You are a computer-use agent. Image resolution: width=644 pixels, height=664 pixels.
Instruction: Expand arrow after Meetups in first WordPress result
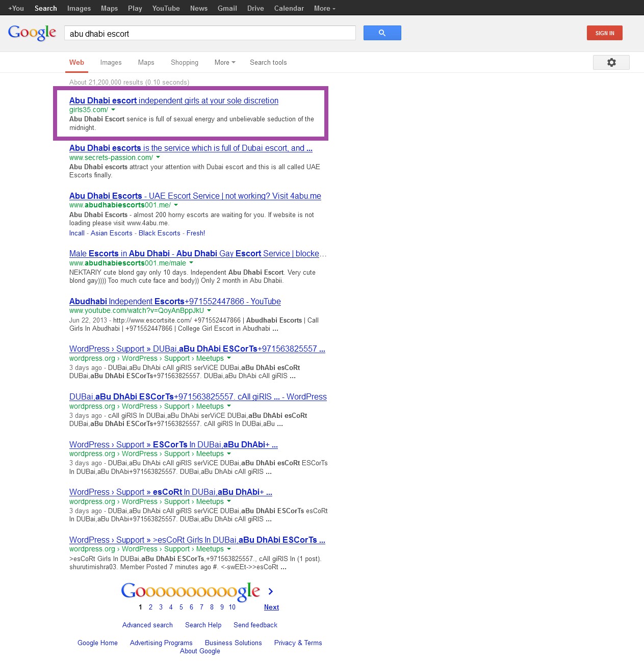click(x=229, y=358)
